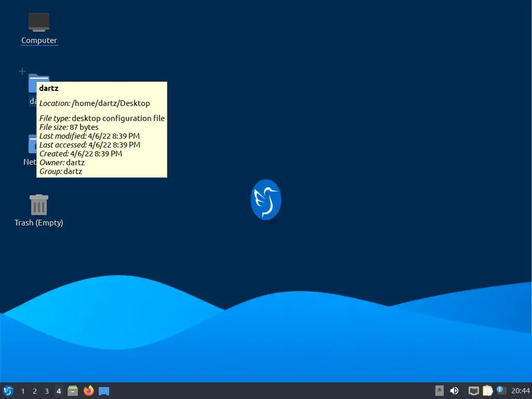
Task: Launch the file manager from the panel
Action: [x=73, y=391]
